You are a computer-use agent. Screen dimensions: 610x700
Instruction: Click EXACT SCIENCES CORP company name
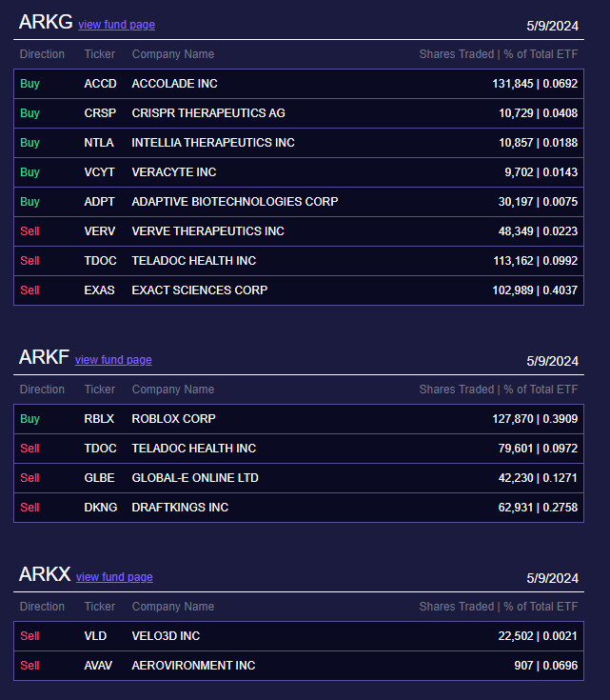pos(200,290)
